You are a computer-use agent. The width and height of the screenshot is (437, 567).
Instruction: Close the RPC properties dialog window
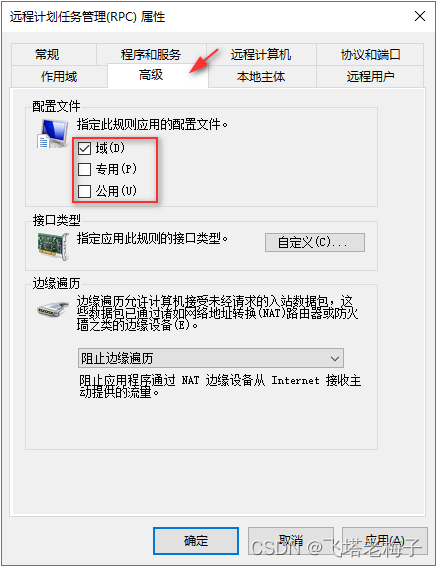(420, 16)
